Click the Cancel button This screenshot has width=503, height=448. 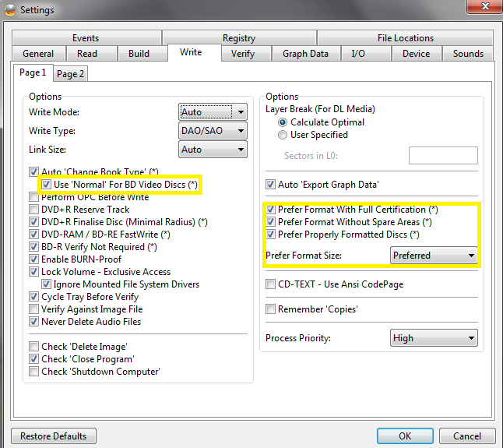pyautogui.click(x=466, y=436)
